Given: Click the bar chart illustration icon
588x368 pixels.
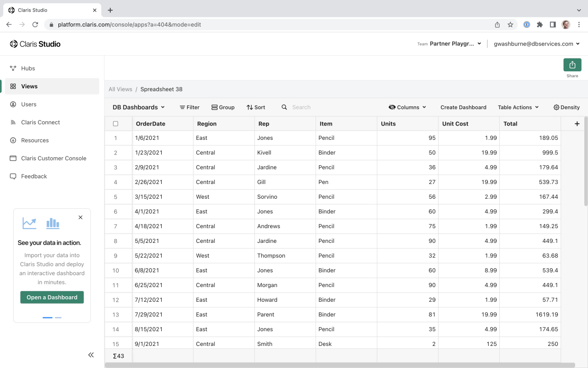Looking at the screenshot, I should pos(53,224).
